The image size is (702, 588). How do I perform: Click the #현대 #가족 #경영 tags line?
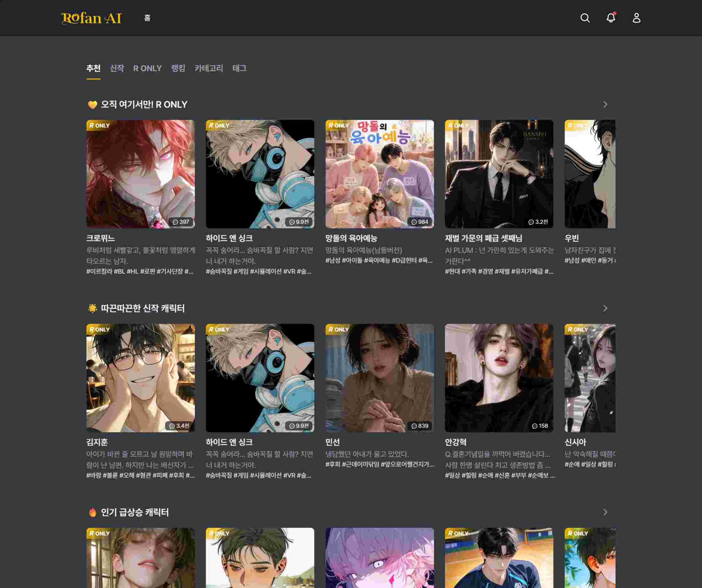[499, 271]
